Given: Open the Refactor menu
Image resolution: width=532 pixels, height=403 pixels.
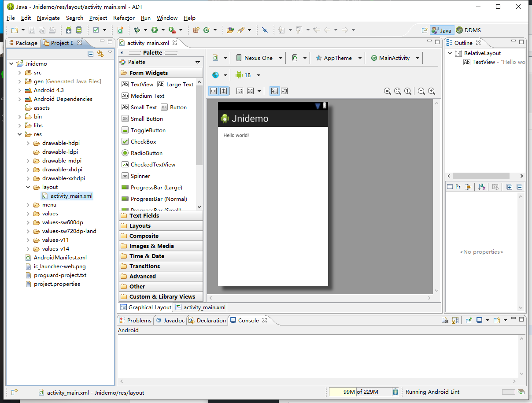Looking at the screenshot, I should point(124,18).
